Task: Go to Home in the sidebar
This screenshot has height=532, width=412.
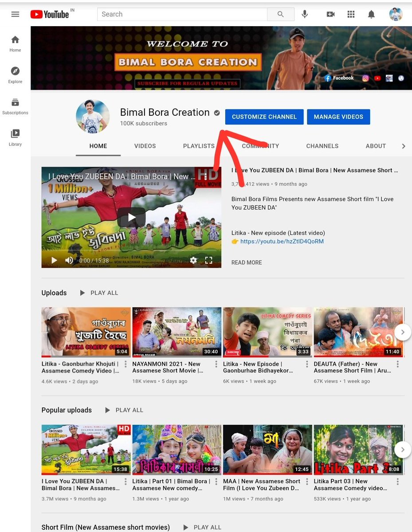Action: 15,44
